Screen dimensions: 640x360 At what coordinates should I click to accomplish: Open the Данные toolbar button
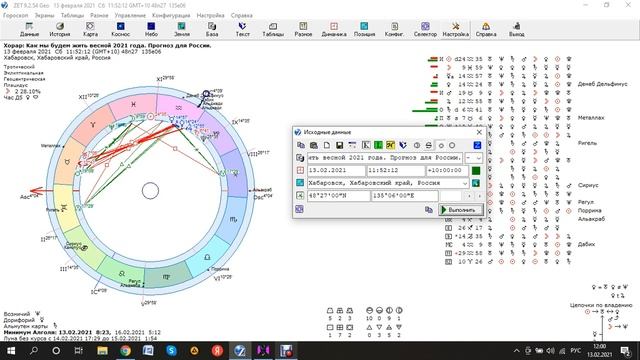29,29
